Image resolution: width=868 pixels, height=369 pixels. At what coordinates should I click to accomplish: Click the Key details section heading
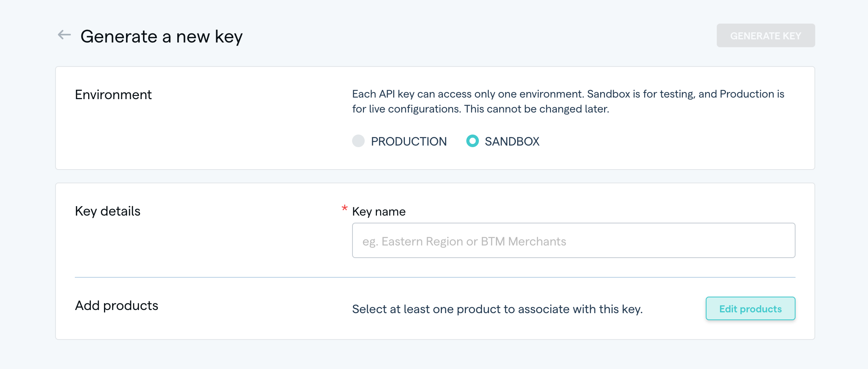[x=108, y=211]
